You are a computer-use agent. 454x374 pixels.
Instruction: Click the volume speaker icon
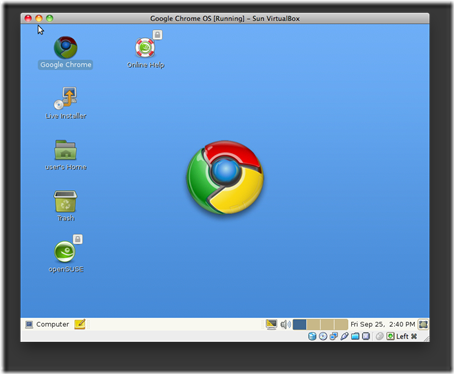286,324
